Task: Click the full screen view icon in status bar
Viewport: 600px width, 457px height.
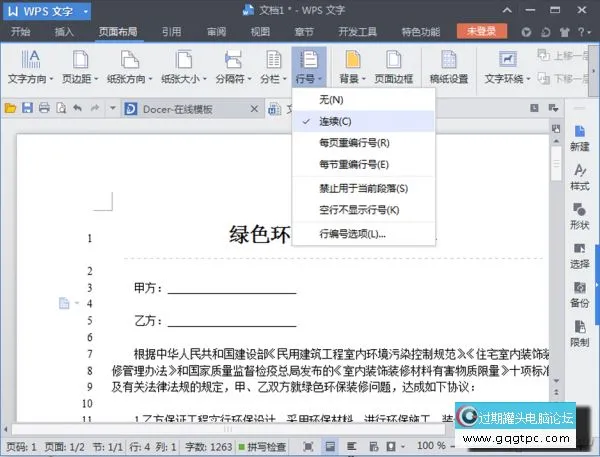Action: pos(308,446)
